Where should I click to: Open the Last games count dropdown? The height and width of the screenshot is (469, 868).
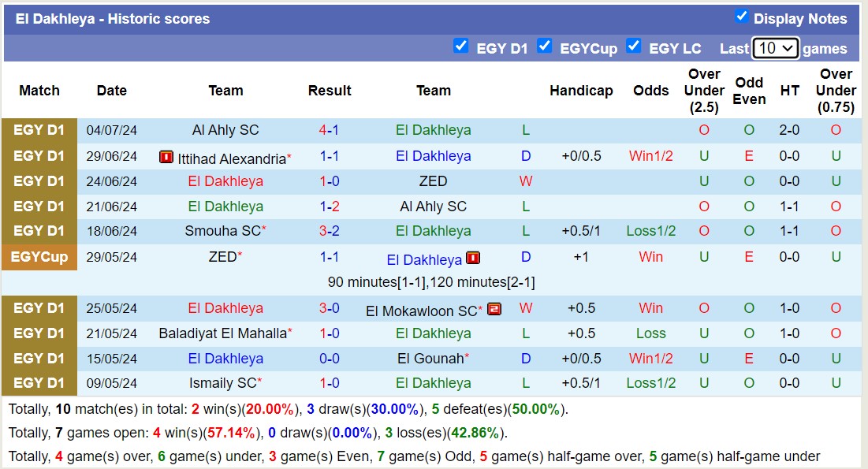[776, 48]
